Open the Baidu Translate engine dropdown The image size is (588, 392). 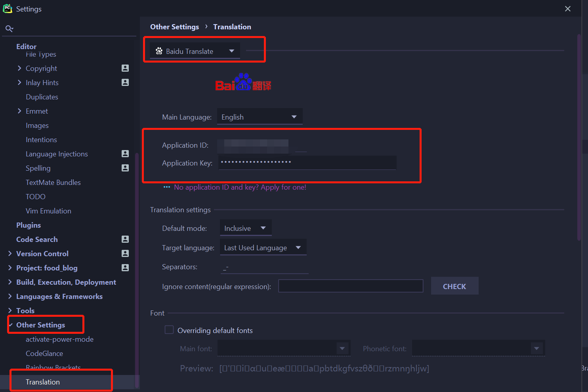(195, 51)
